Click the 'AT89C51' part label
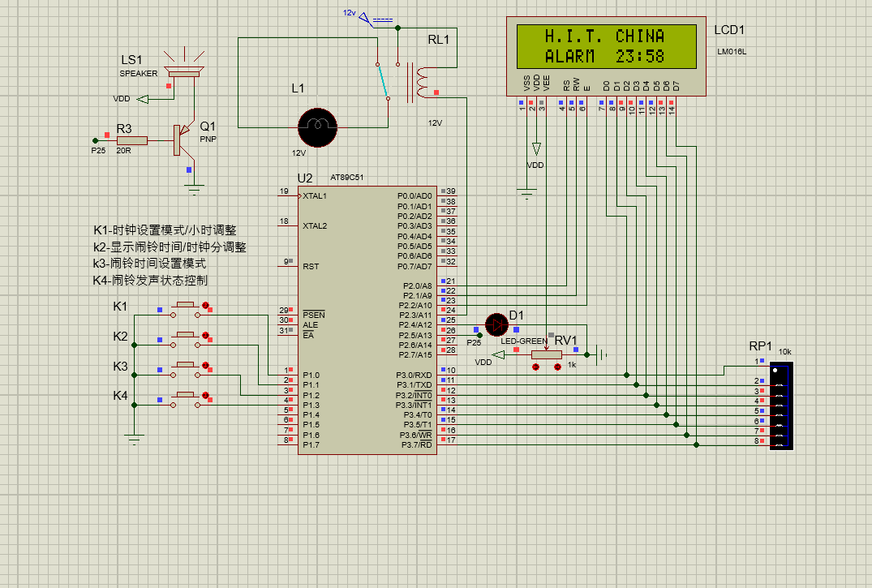The image size is (872, 588). click(347, 178)
